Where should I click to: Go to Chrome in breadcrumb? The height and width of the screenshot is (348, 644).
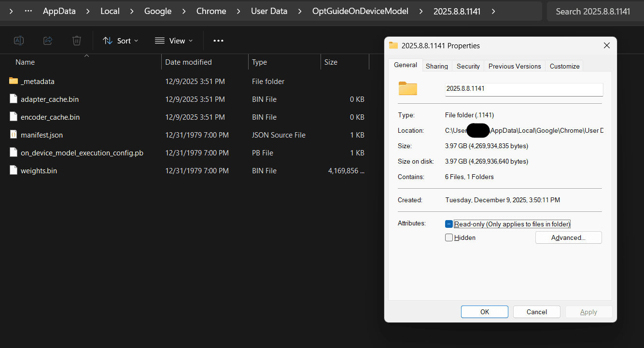[x=211, y=11]
